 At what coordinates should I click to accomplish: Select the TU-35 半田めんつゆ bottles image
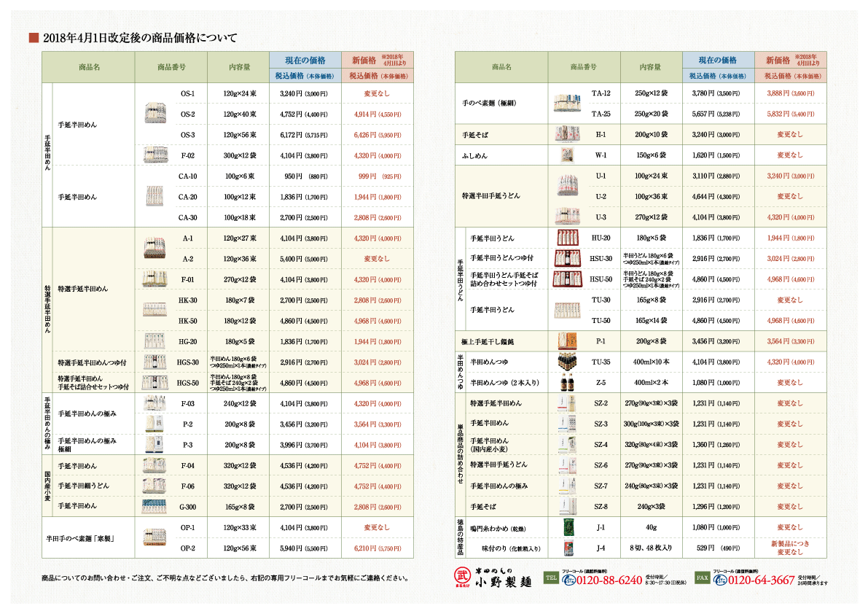point(566,362)
